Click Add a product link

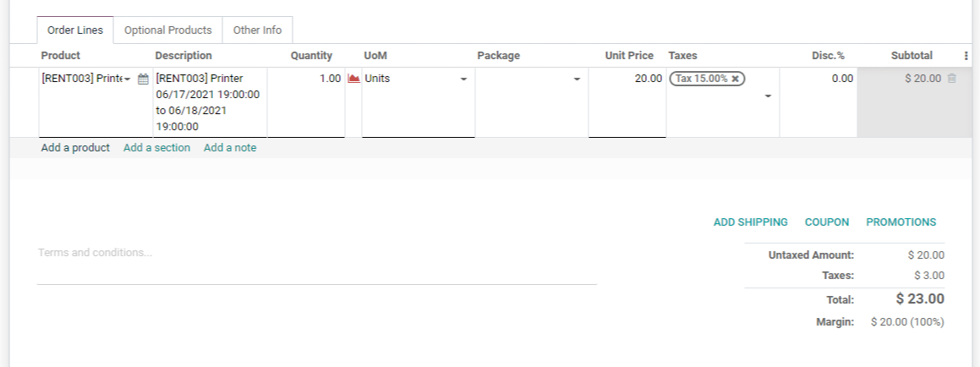(x=75, y=148)
